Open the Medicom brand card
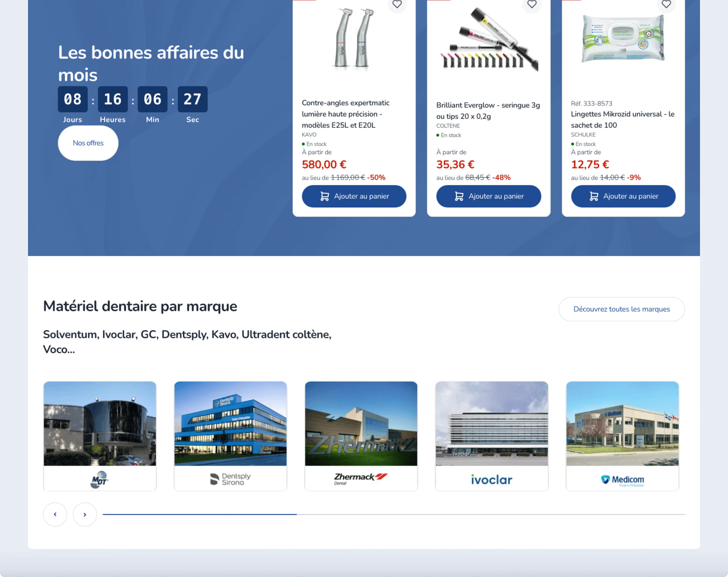Image resolution: width=728 pixels, height=577 pixels. [x=622, y=436]
